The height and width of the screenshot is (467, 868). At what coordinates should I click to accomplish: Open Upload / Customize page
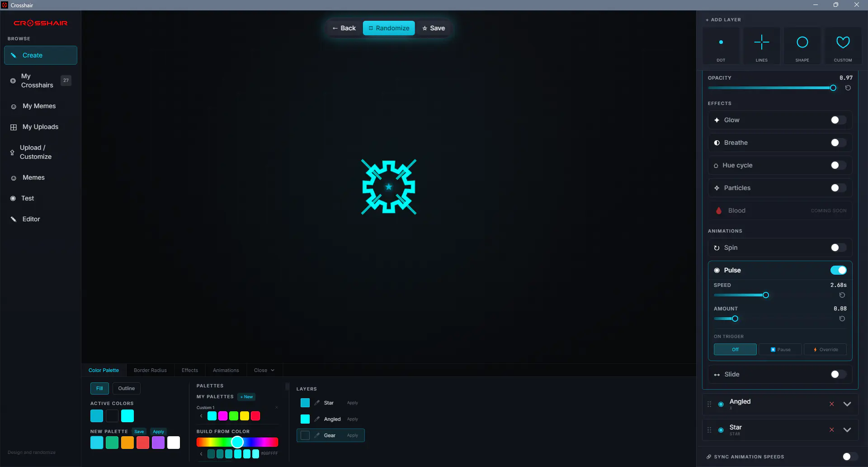(x=41, y=152)
